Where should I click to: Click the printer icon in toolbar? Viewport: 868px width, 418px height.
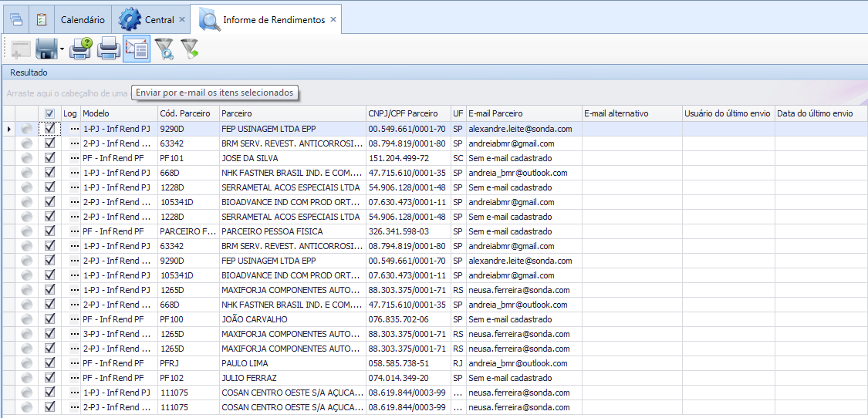[x=108, y=49]
